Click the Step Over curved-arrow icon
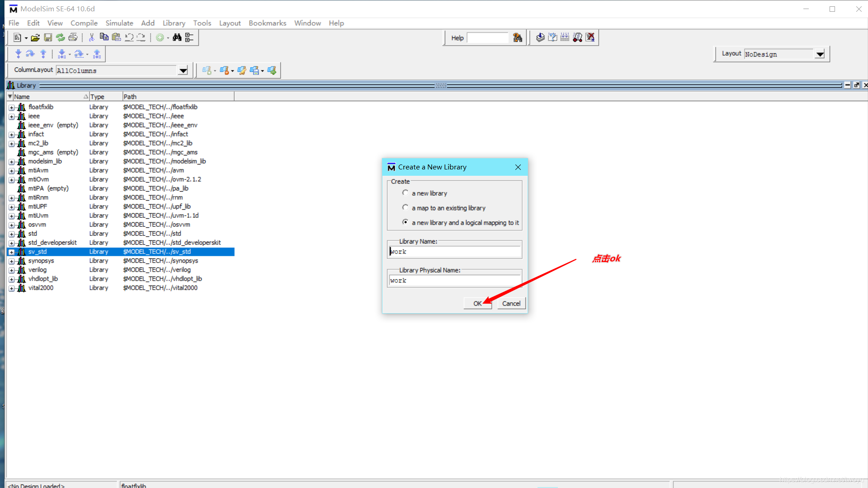 click(30, 54)
